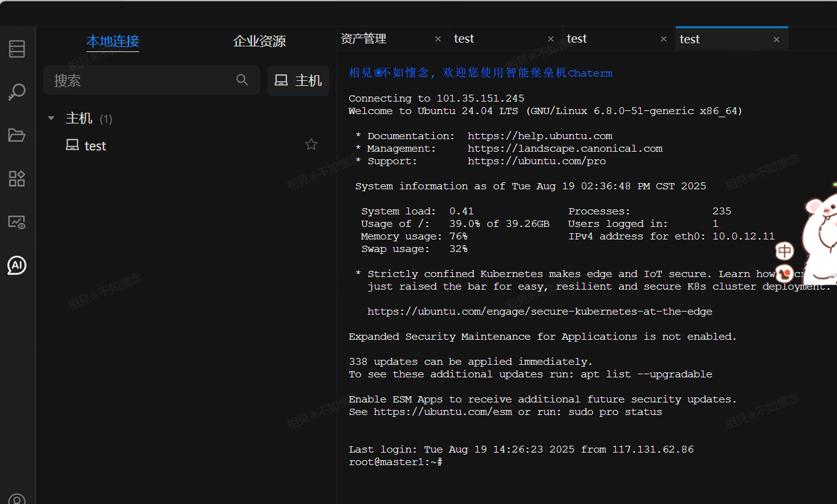Close the 资产管理 tab
837x504 pixels.
[x=438, y=39]
